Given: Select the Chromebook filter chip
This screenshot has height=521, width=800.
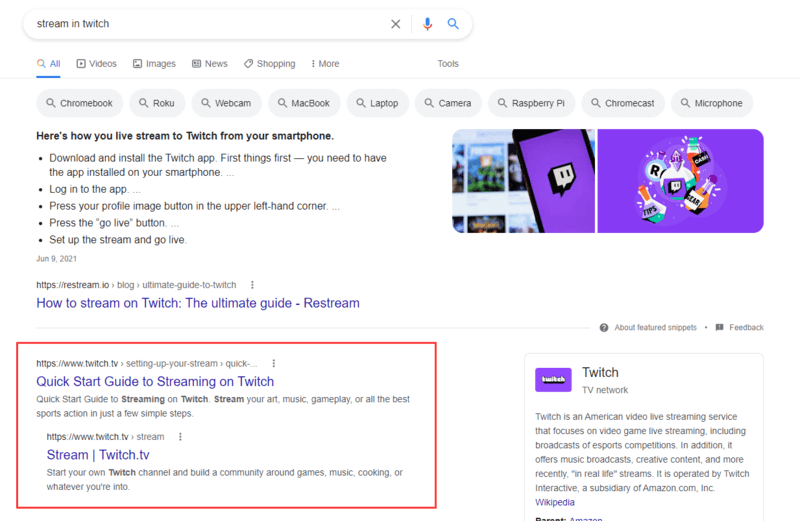Looking at the screenshot, I should (x=81, y=103).
